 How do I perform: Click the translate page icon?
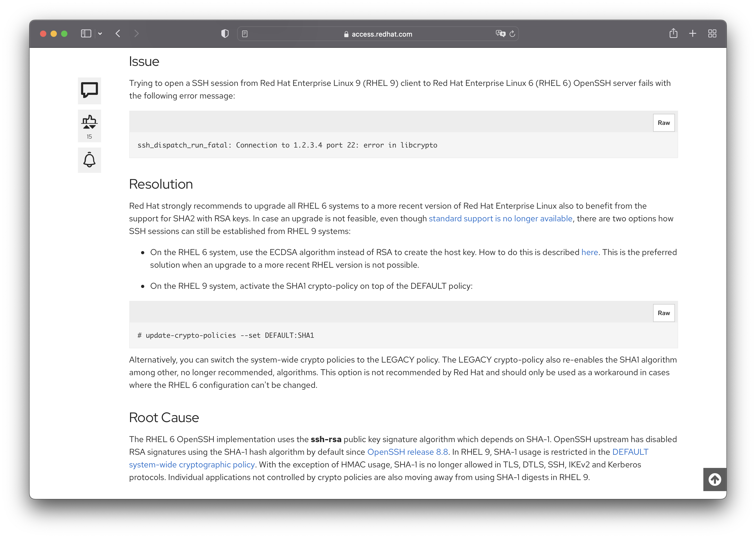[x=500, y=33]
